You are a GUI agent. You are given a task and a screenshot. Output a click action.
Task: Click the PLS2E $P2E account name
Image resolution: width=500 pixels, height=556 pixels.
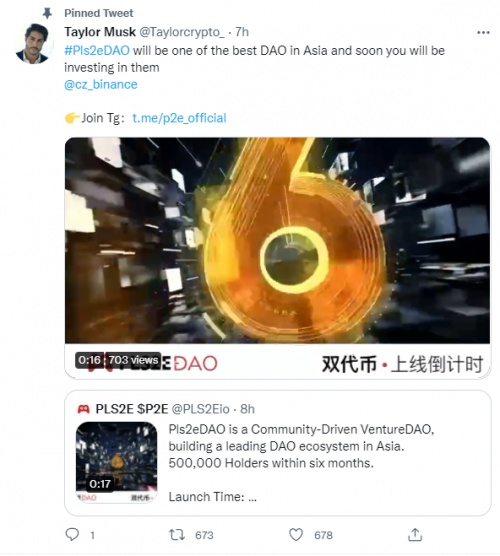pyautogui.click(x=132, y=409)
